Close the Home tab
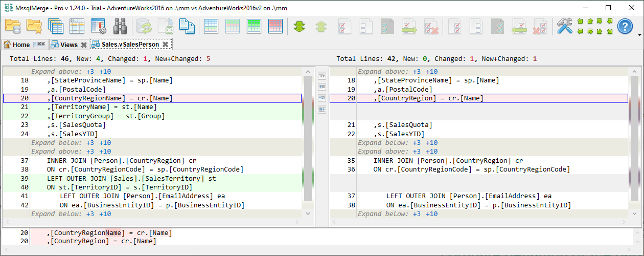644x256 pixels. coord(39,45)
